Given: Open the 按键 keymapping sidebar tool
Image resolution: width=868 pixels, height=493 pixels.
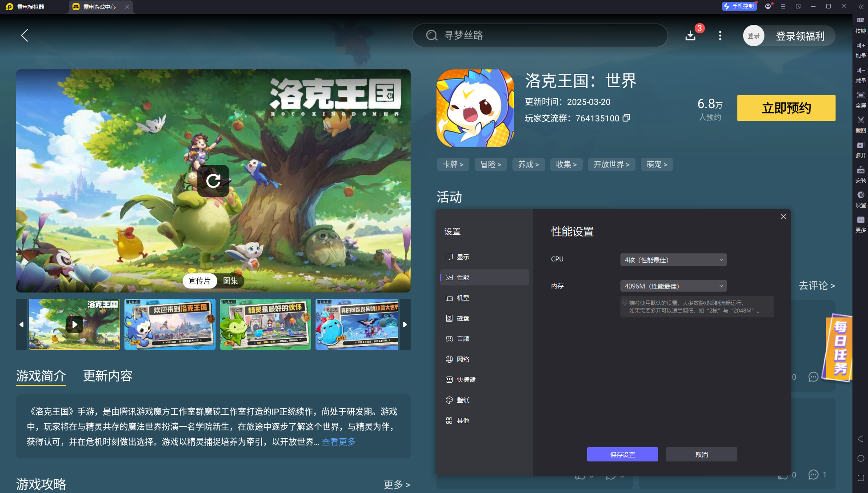Looking at the screenshot, I should pos(860,25).
